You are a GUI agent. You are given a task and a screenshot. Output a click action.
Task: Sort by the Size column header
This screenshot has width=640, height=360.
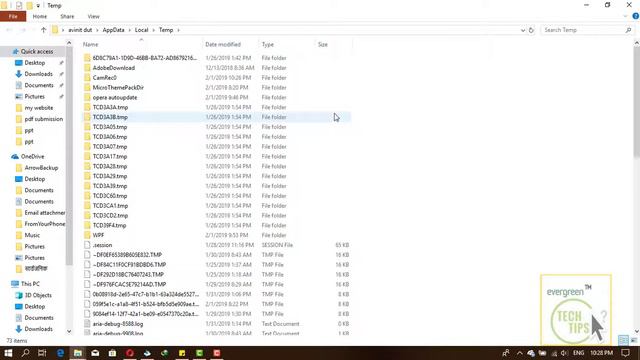click(x=322, y=44)
